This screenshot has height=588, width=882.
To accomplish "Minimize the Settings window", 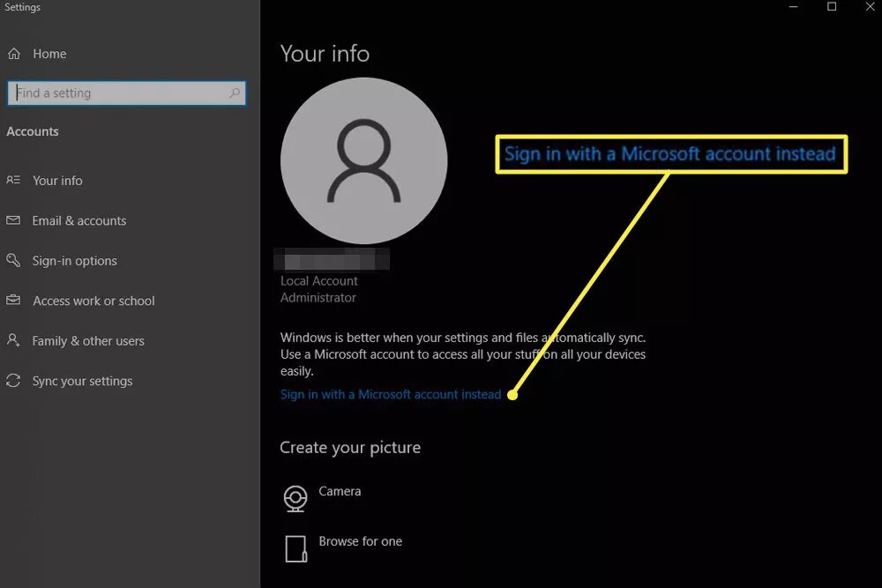I will (x=794, y=7).
